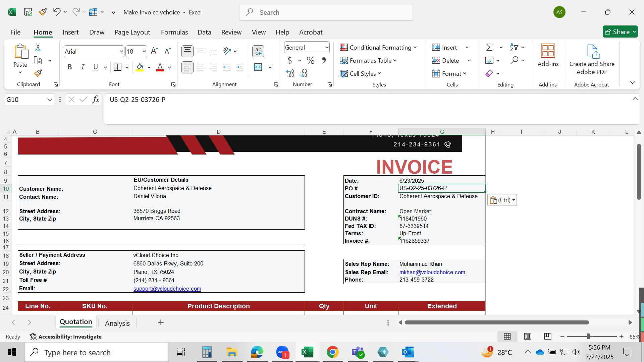Image resolution: width=644 pixels, height=362 pixels.
Task: Click the Undo arrow icon
Action: [x=56, y=12]
